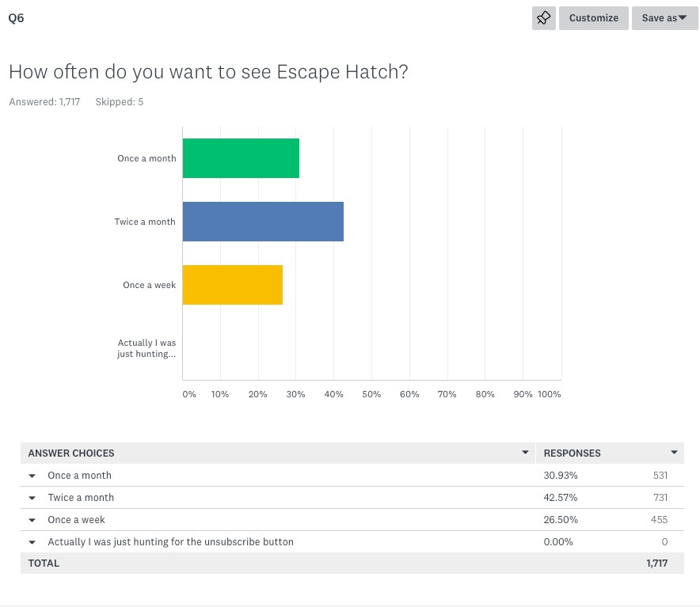Expand the unsubscribe button answer row arrow
Image resolution: width=700 pixels, height=607 pixels.
[32, 542]
